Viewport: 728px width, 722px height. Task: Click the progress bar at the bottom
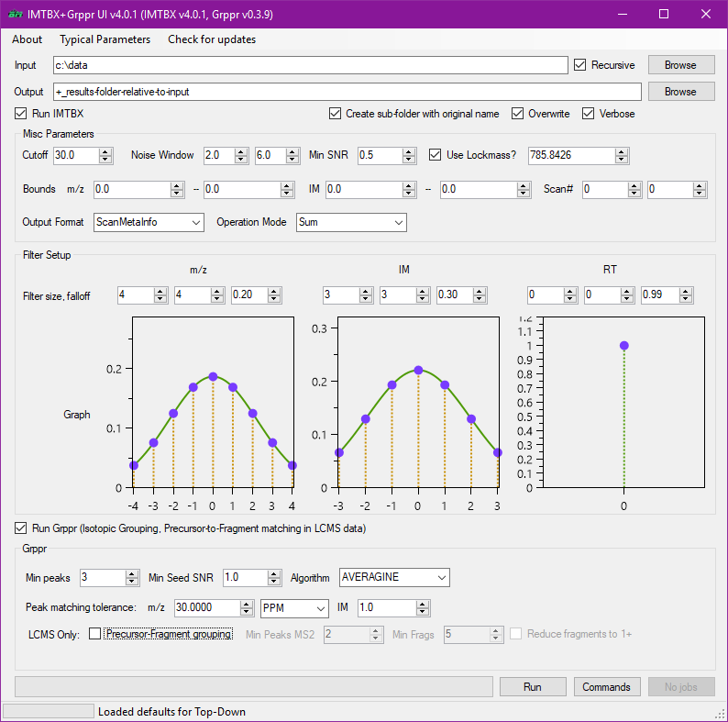pos(253,687)
